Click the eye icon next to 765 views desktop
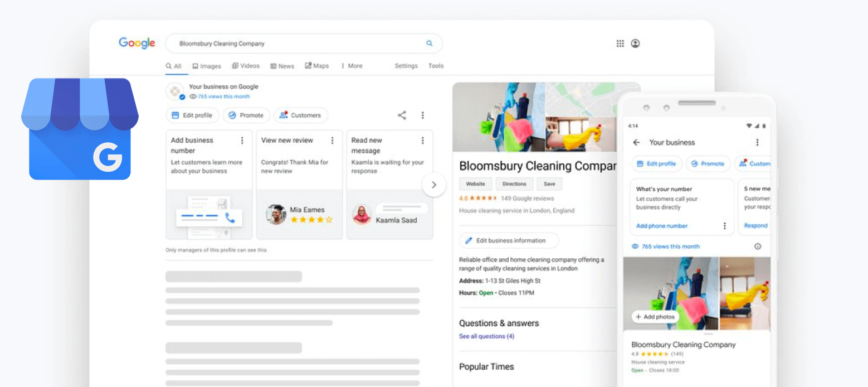The height and width of the screenshot is (387, 868). [x=193, y=96]
